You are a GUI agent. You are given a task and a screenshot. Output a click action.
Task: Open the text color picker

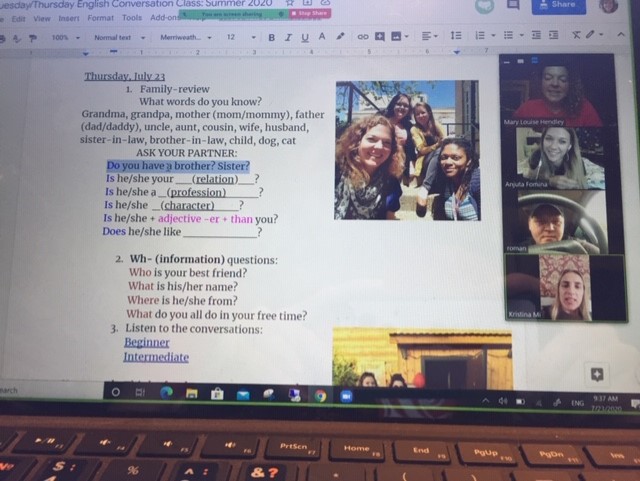pyautogui.click(x=319, y=37)
